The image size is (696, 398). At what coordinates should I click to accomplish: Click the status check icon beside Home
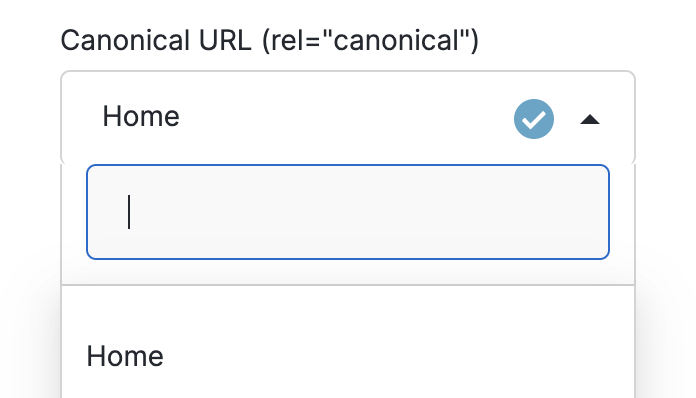point(534,119)
